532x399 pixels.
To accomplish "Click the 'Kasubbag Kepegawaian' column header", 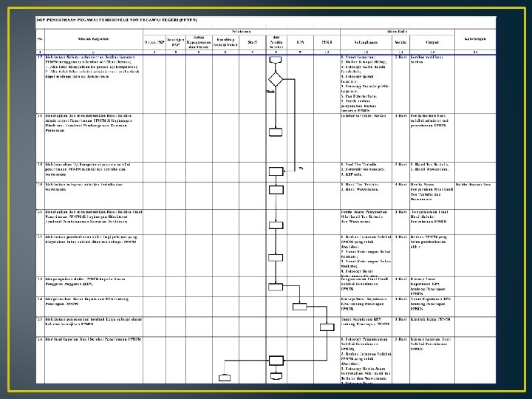I will pos(225,42).
